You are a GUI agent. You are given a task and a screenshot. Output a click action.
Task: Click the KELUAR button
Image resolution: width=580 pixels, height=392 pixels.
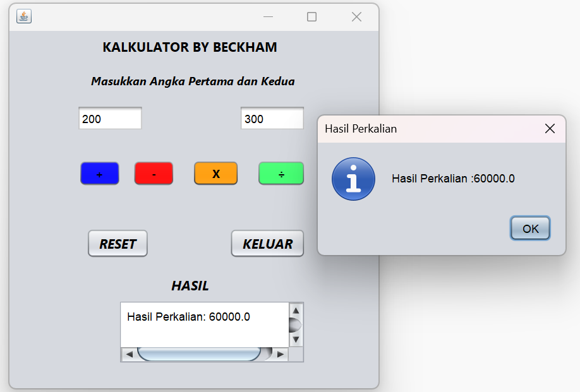click(267, 244)
